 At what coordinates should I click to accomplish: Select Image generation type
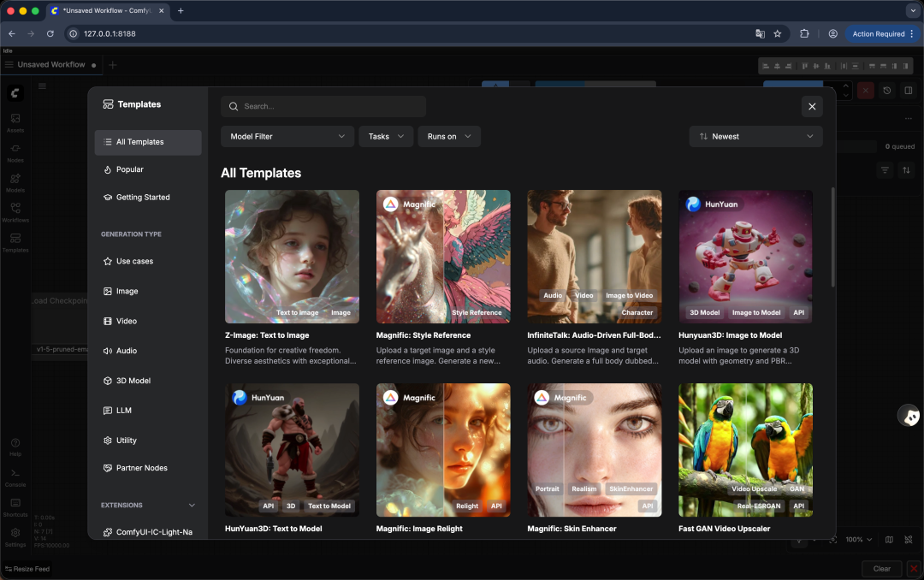pos(148,291)
